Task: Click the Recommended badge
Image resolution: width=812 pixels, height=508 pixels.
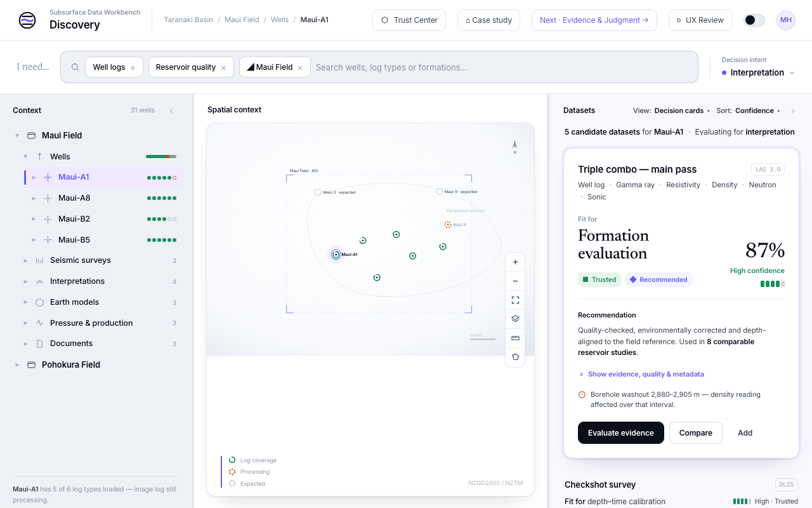Action: point(659,279)
